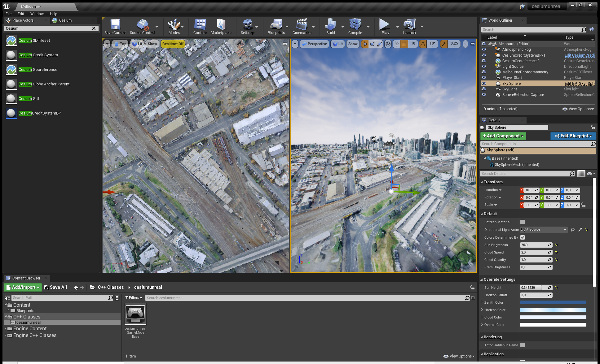
Task: Expand the Zenith Color property
Action: (482, 302)
